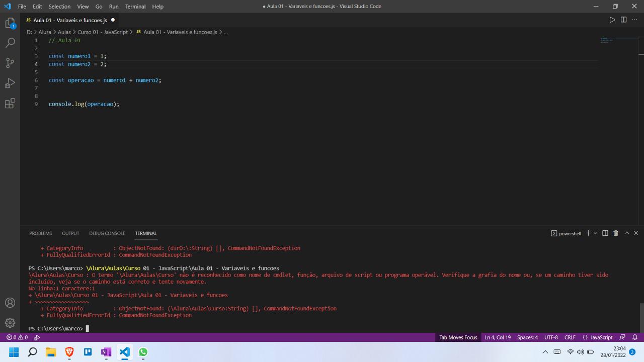This screenshot has width=644, height=362.
Task: Open the Selection menu
Action: tap(59, 7)
